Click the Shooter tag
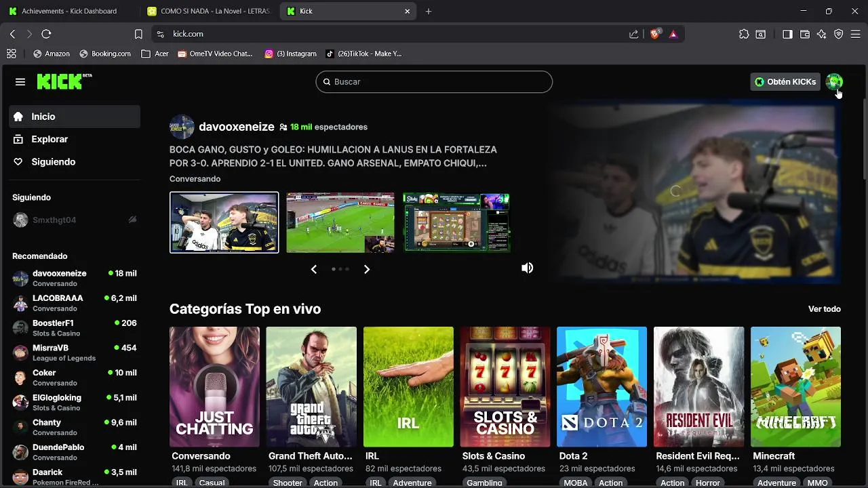 click(x=288, y=483)
